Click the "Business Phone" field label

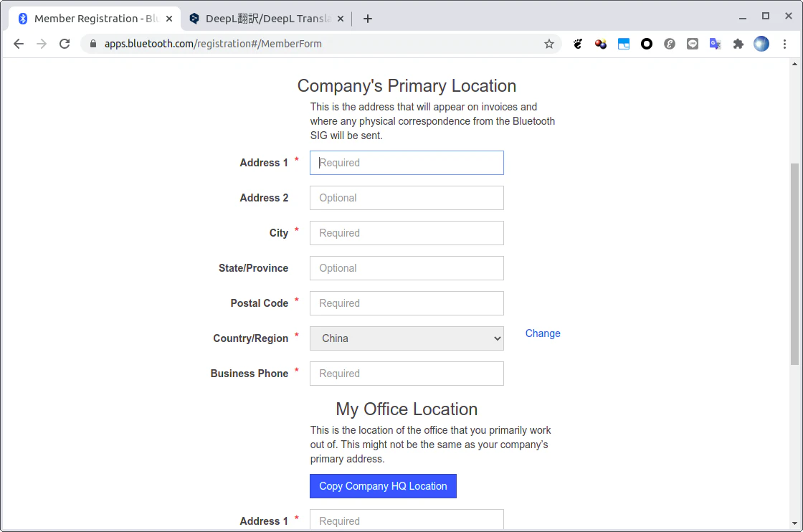pos(250,374)
